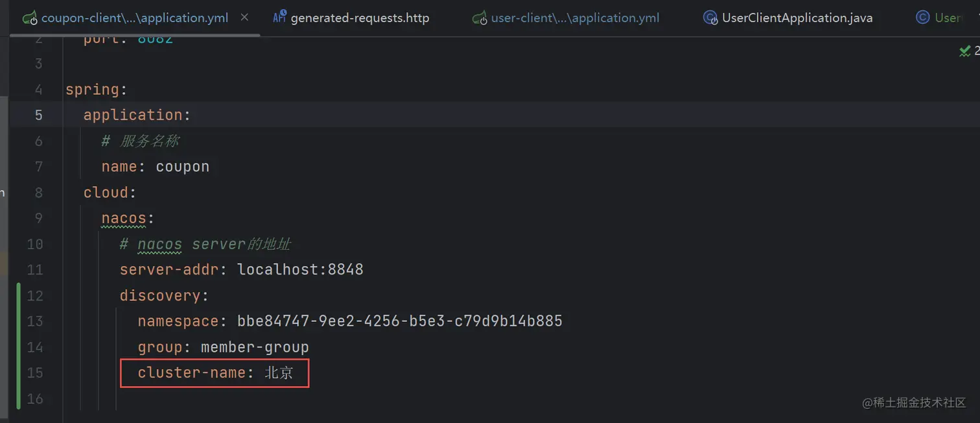Click the coupon value on the name line
Screen dimensions: 980x423
(x=182, y=167)
